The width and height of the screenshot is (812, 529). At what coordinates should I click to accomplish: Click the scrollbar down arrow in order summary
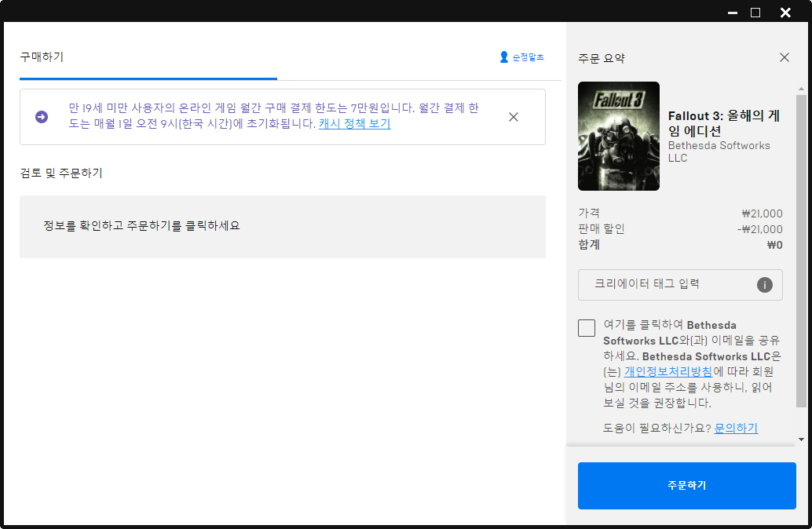pyautogui.click(x=801, y=440)
